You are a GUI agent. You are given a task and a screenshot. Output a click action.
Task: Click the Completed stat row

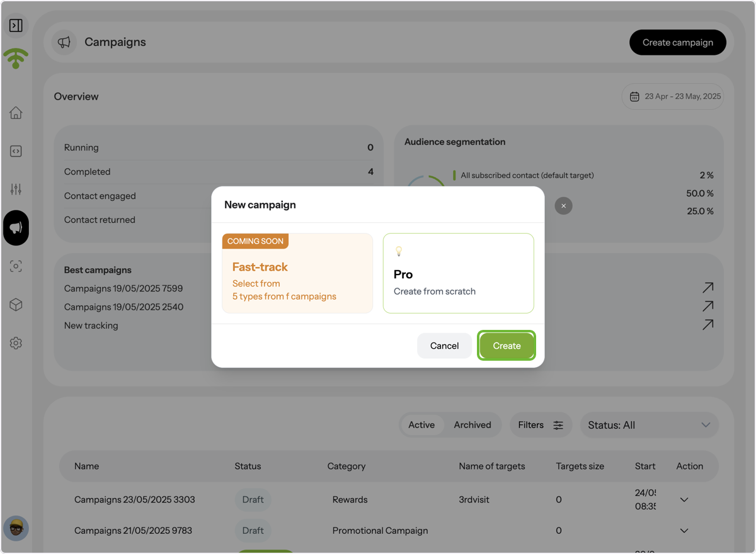tap(219, 171)
